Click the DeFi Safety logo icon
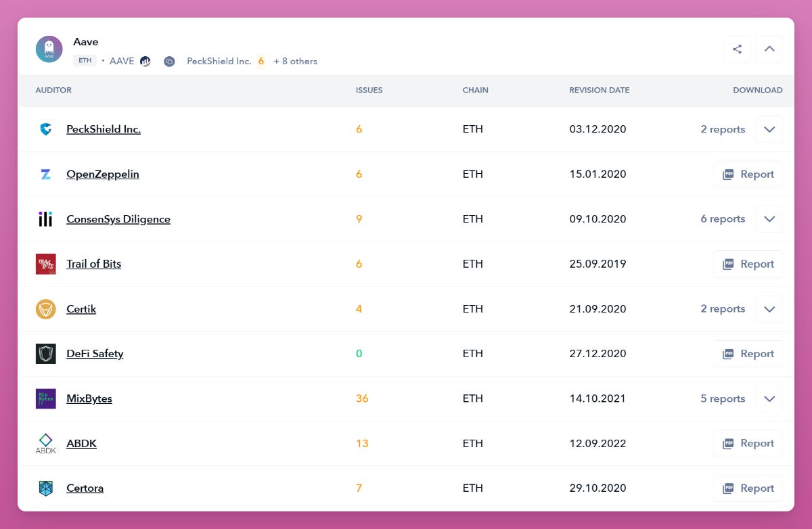Viewport: 812px width, 529px height. pos(45,353)
